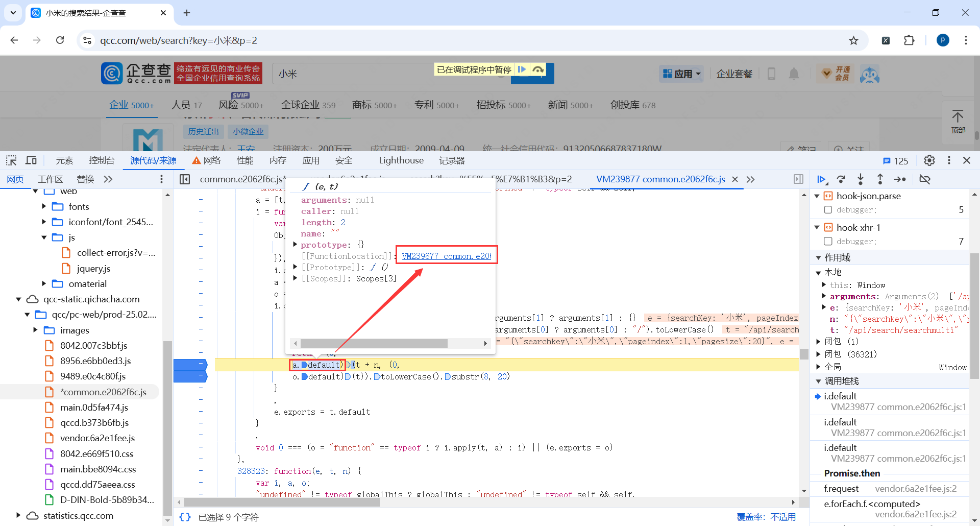Select the i.default top call stack frame

[x=891, y=401]
